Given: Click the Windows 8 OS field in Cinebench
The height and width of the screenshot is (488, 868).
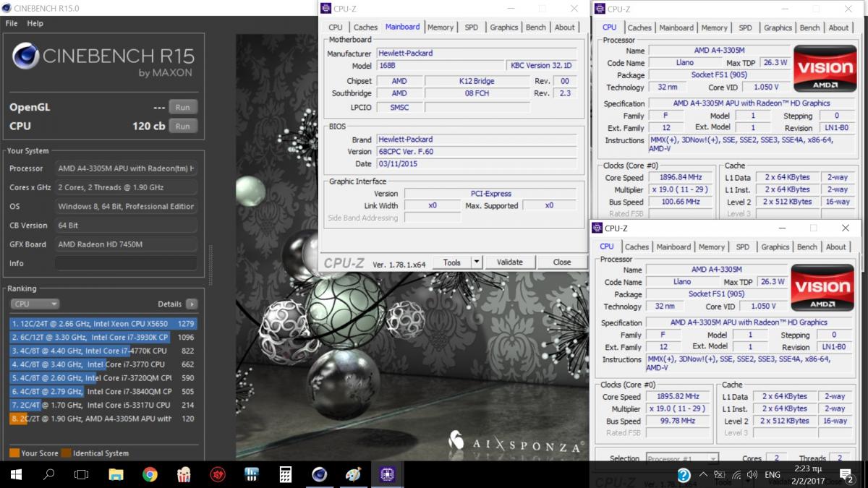Looking at the screenshot, I should [127, 207].
